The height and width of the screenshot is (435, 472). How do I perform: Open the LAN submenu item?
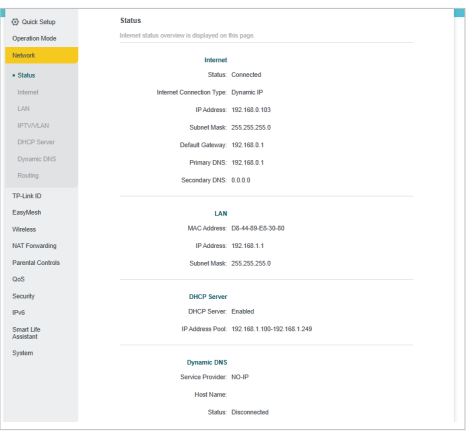pos(23,109)
